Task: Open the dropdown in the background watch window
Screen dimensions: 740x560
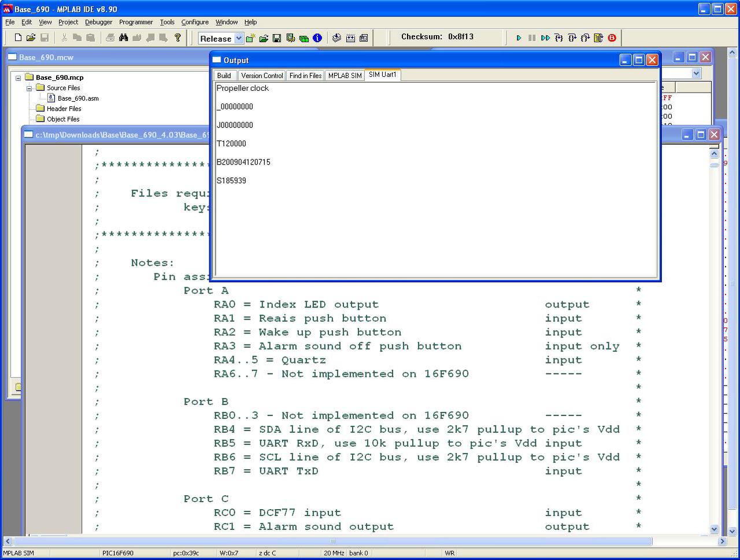Action: pyautogui.click(x=696, y=73)
